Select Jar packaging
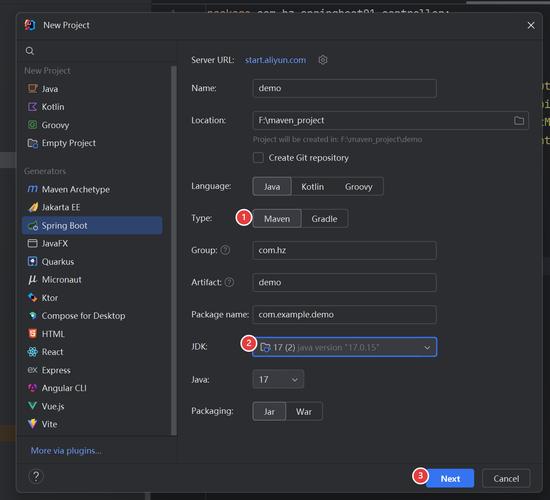The image size is (550, 500). point(269,411)
